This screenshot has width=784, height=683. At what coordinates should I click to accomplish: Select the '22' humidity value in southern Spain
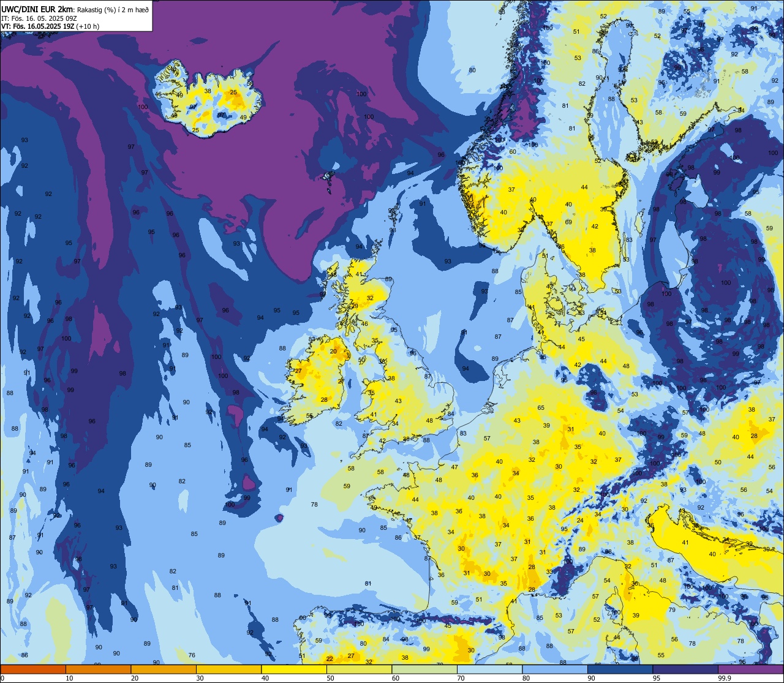pos(330,659)
